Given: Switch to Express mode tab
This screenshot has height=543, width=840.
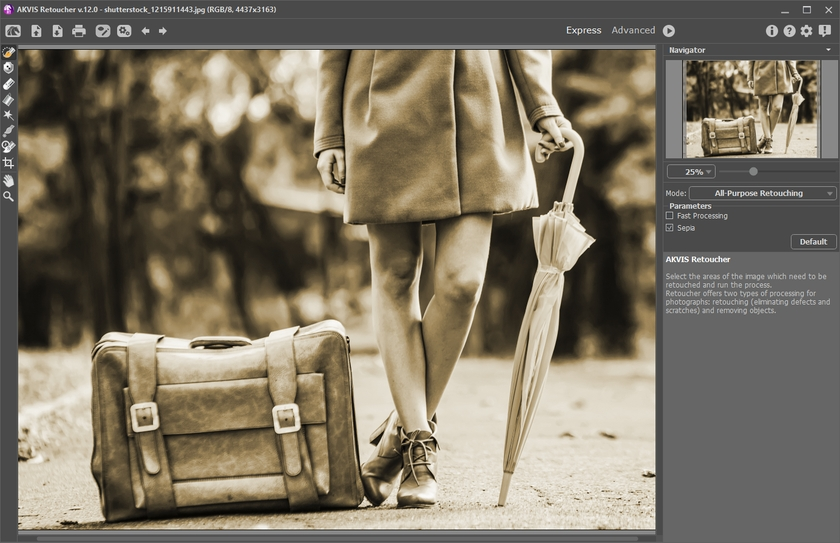Looking at the screenshot, I should pos(584,31).
